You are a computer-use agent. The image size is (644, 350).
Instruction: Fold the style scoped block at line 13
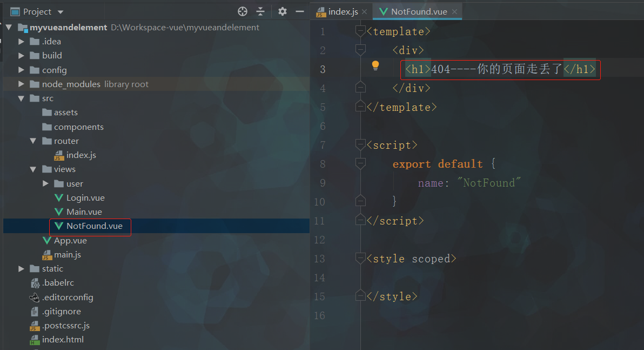coord(360,258)
